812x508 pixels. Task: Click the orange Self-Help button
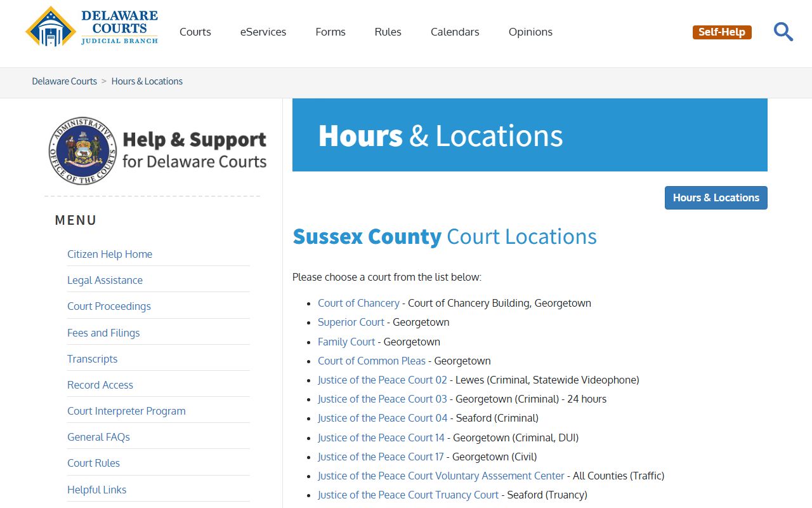[722, 32]
